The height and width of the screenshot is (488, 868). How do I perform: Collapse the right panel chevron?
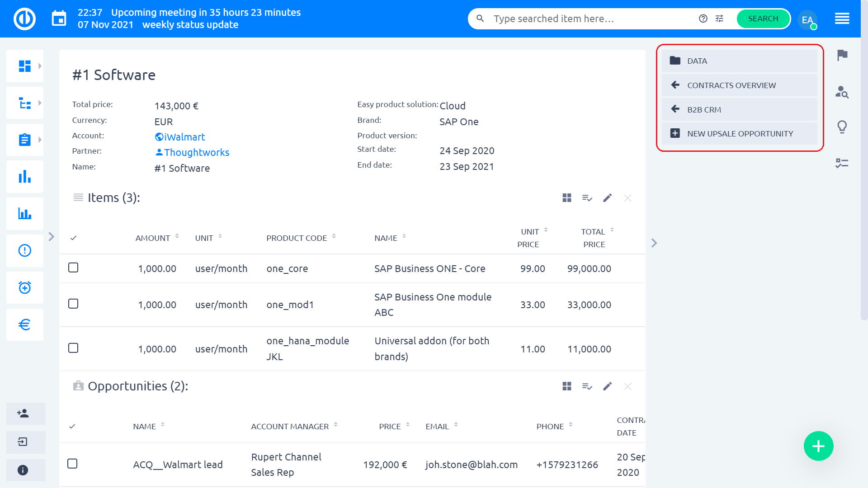click(x=654, y=243)
